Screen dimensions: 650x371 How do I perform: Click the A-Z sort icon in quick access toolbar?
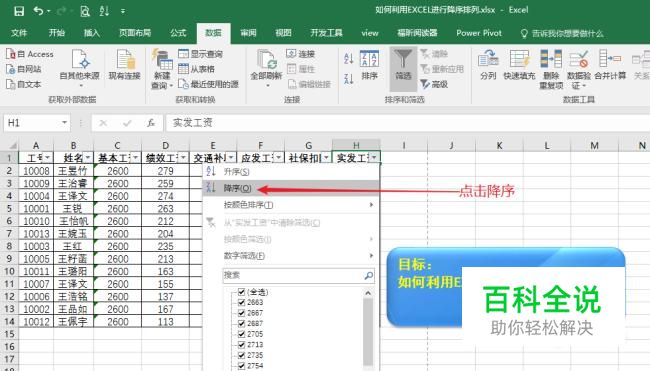[x=104, y=11]
